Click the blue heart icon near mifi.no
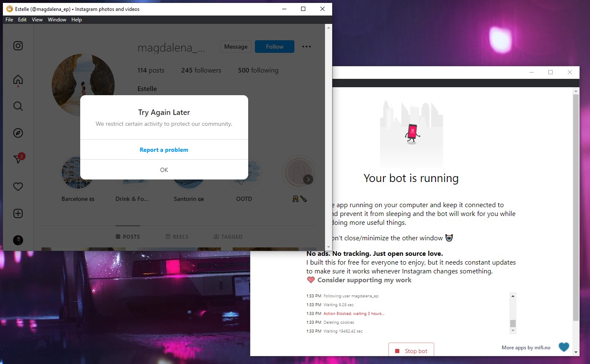 [x=564, y=347]
